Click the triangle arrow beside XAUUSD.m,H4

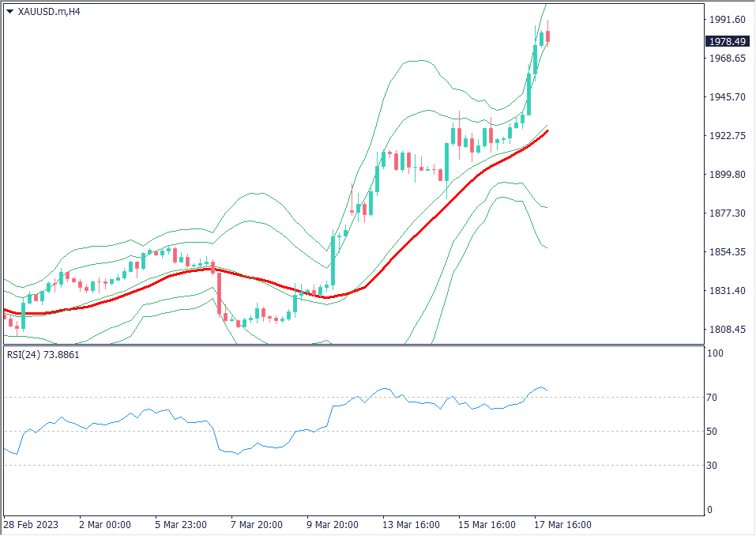[9, 12]
